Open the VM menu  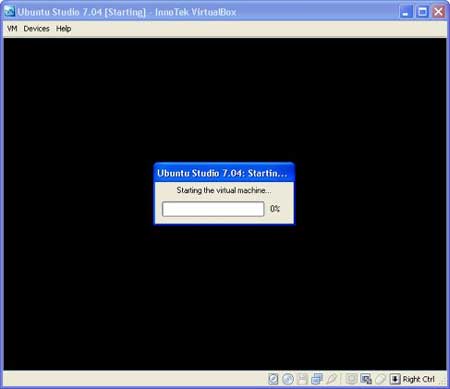coord(12,29)
